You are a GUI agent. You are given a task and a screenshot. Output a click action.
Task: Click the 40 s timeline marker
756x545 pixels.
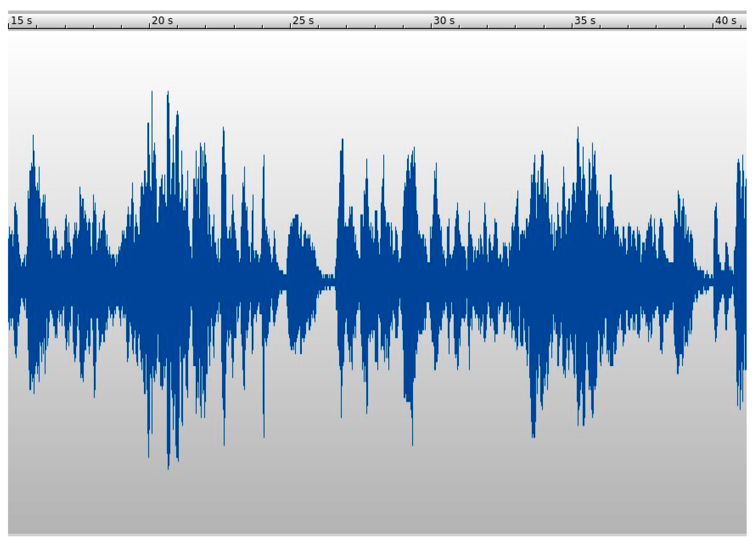[725, 21]
